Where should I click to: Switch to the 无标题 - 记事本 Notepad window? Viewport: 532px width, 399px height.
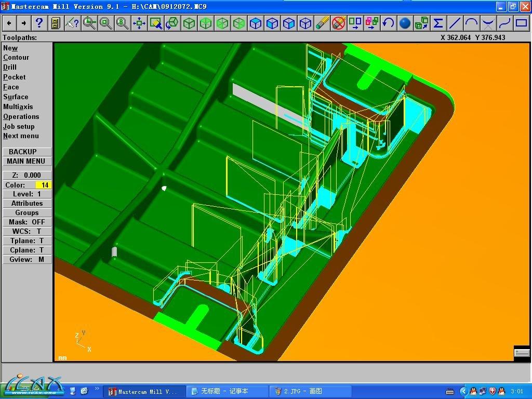228,392
